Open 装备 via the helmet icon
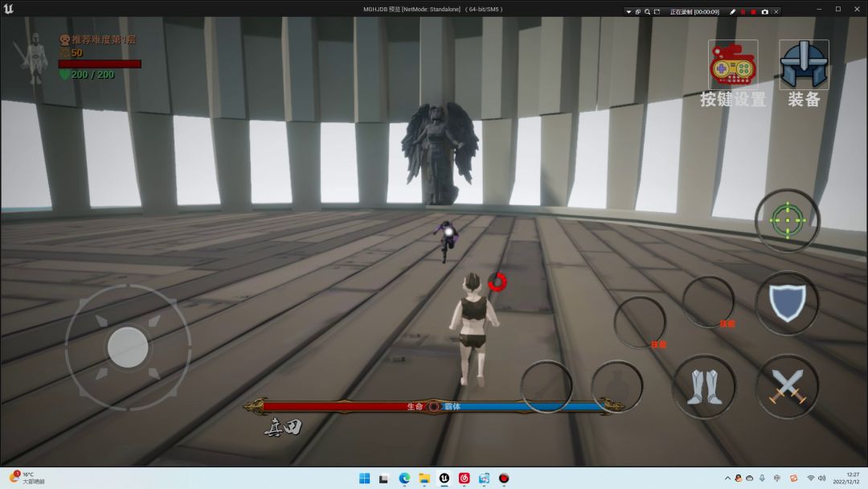868x489 pixels. click(x=804, y=66)
